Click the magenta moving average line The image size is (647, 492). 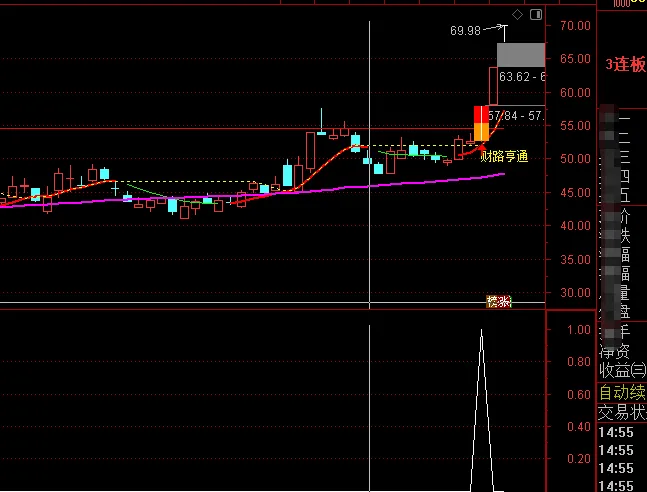point(252,194)
